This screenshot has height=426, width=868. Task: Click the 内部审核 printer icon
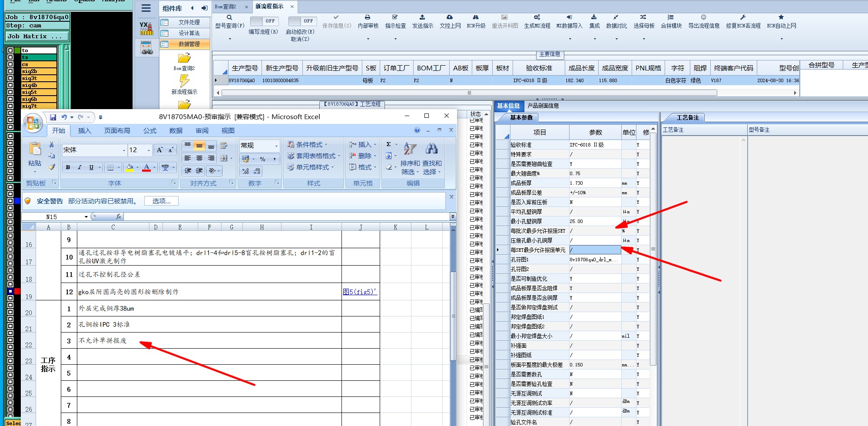368,17
